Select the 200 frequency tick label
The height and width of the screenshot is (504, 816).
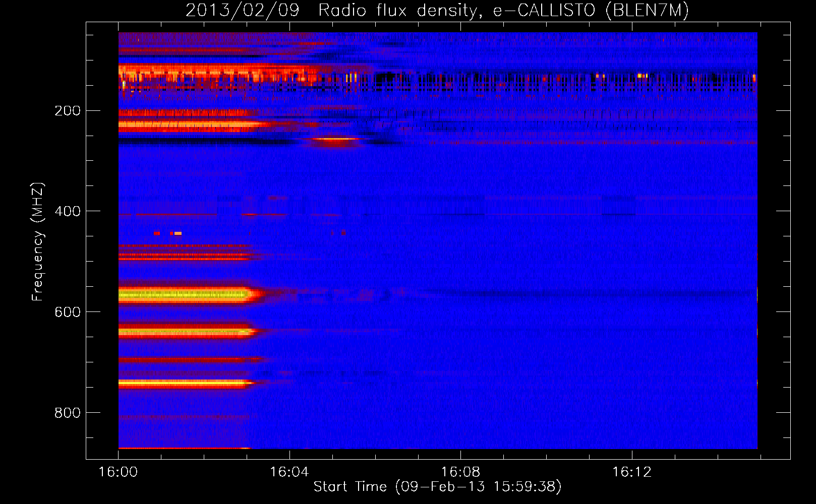pyautogui.click(x=68, y=110)
